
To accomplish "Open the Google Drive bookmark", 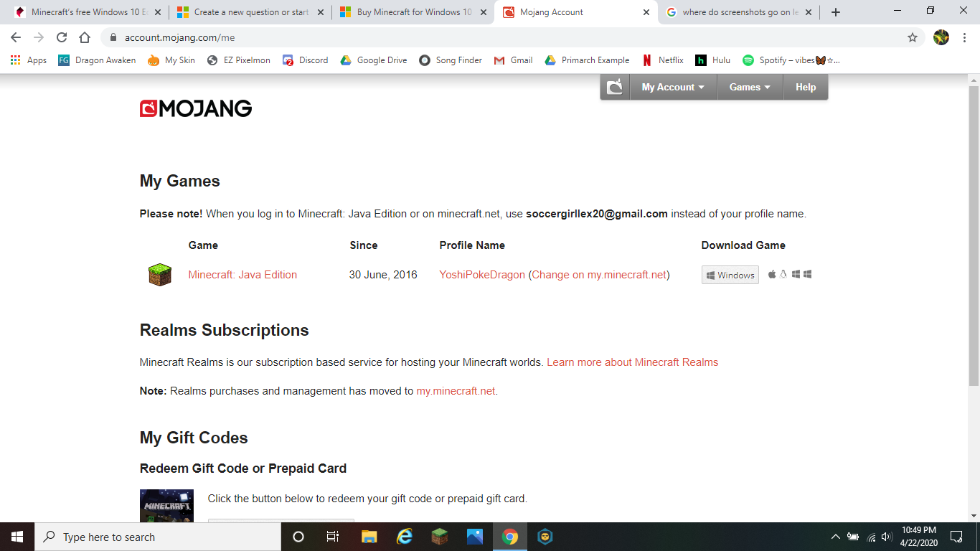I will [374, 60].
